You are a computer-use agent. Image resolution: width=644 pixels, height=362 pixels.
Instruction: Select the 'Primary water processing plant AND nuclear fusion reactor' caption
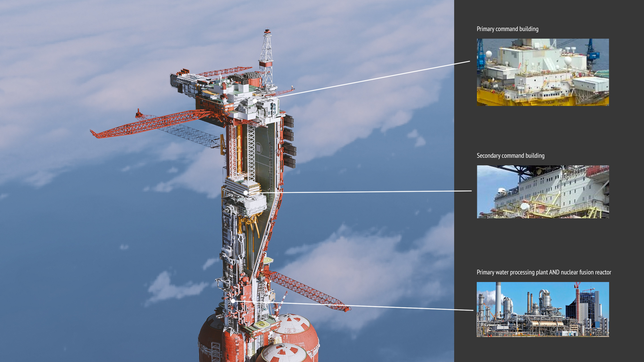pyautogui.click(x=544, y=272)
